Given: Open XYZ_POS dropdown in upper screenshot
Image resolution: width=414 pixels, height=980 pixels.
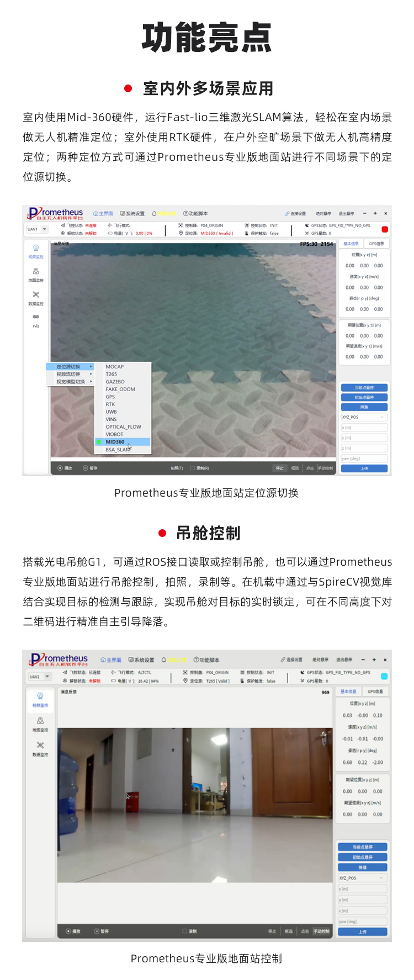Looking at the screenshot, I should [364, 417].
